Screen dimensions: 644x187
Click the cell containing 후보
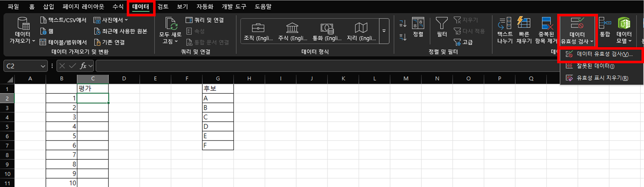point(218,89)
